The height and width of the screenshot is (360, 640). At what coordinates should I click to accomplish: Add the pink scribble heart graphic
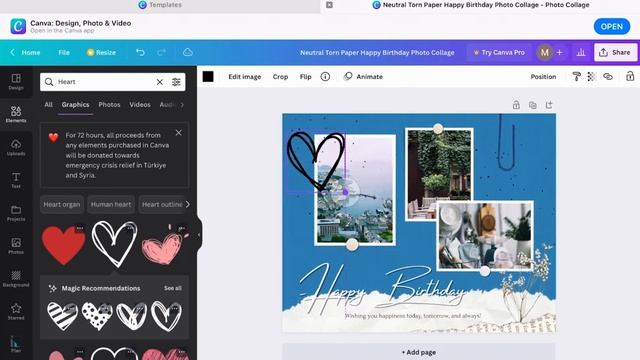pyautogui.click(x=165, y=246)
